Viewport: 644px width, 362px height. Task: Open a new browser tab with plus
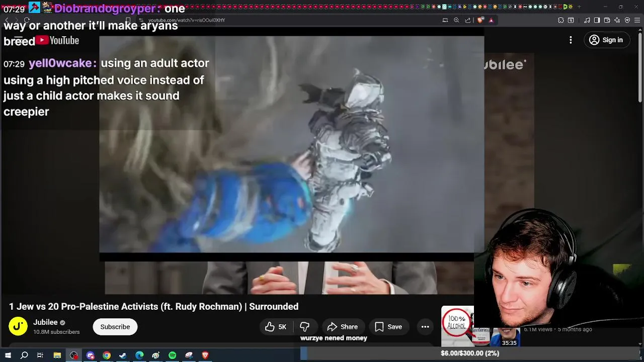[x=579, y=7]
